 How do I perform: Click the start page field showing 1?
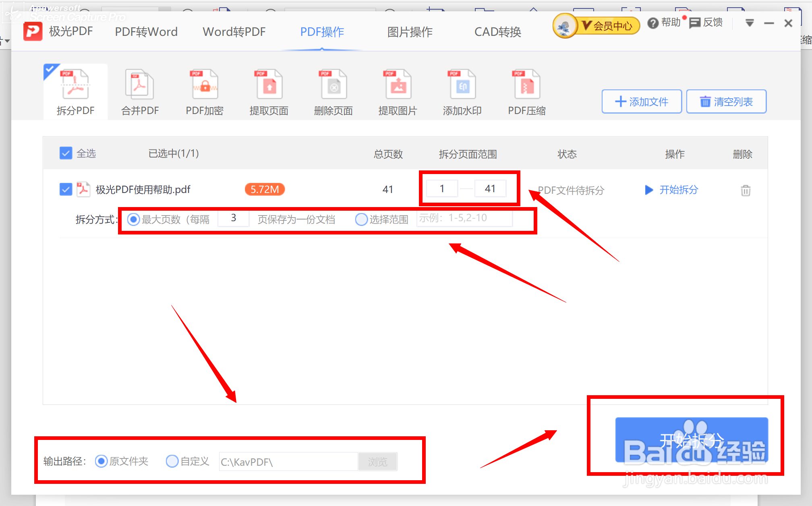pos(442,189)
